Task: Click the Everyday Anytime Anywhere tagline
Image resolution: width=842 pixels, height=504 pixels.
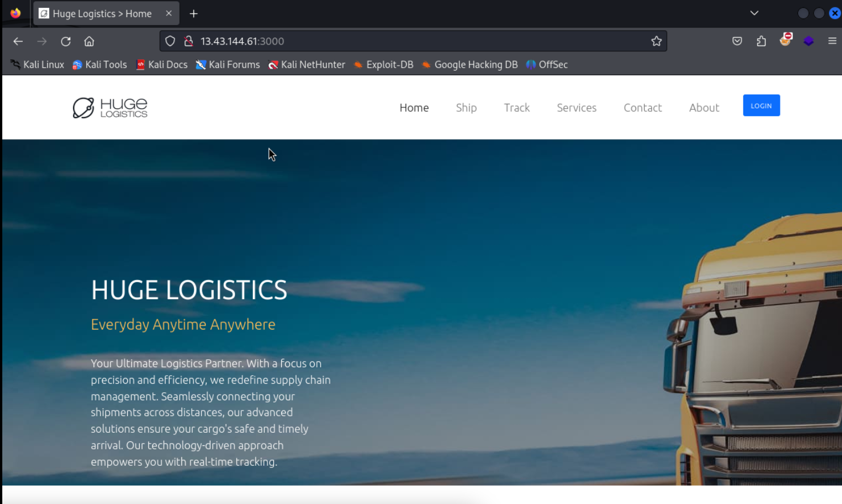Action: coord(183,324)
